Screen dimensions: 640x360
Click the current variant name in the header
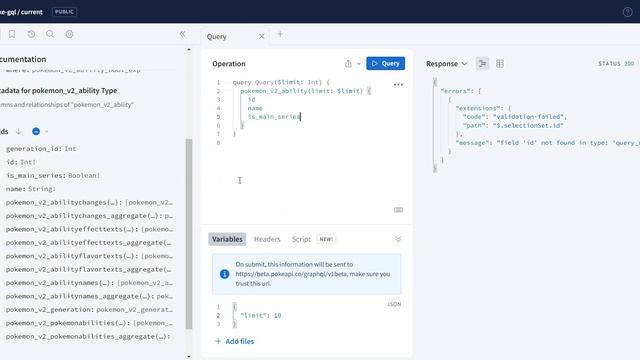coord(32,12)
